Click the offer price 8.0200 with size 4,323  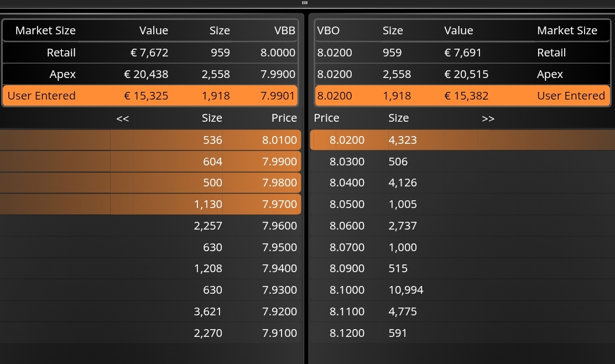click(347, 140)
